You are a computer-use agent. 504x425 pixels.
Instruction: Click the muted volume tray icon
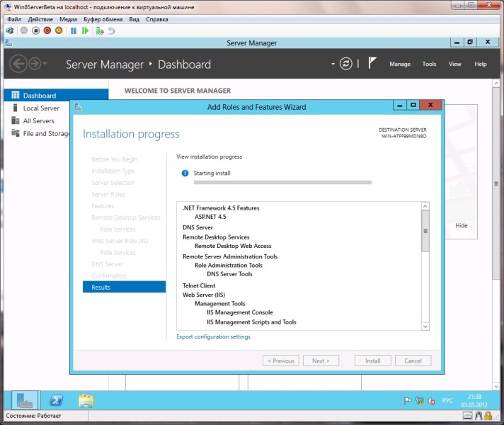(430, 401)
